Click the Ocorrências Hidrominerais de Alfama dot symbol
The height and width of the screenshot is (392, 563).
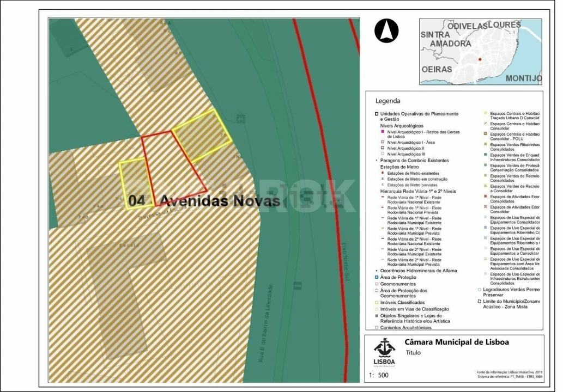click(376, 270)
